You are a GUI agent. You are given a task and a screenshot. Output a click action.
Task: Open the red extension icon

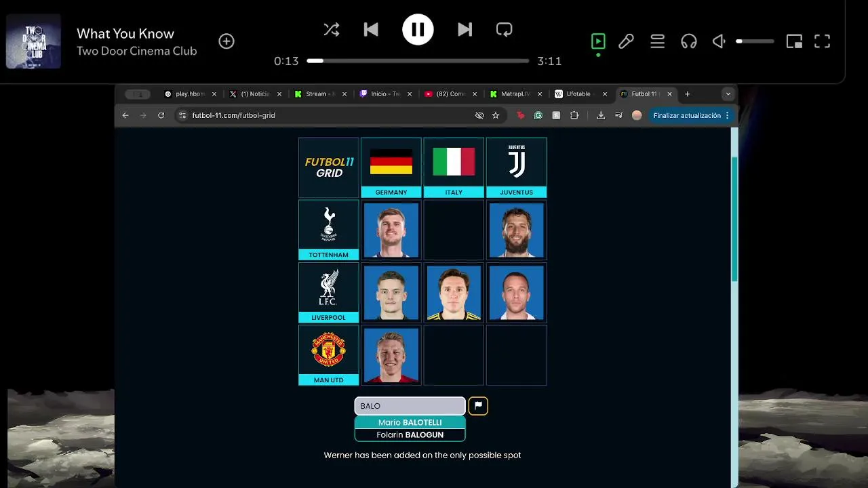pos(521,115)
